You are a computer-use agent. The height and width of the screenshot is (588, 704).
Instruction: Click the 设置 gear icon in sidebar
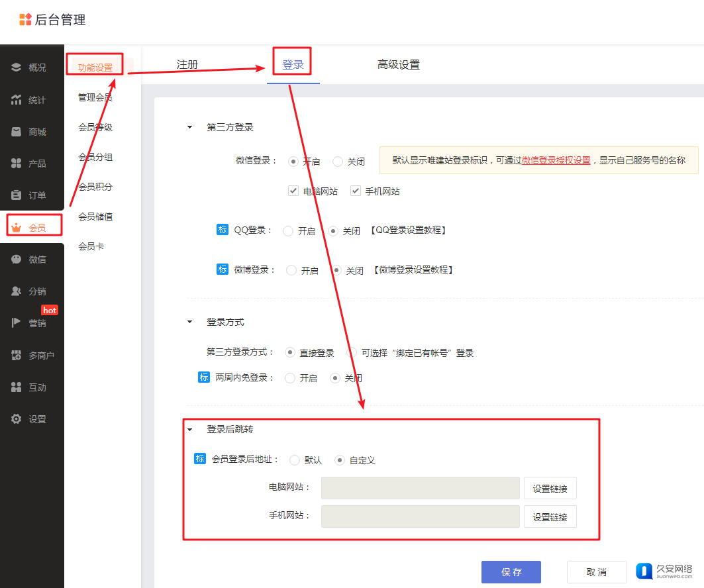(17, 419)
